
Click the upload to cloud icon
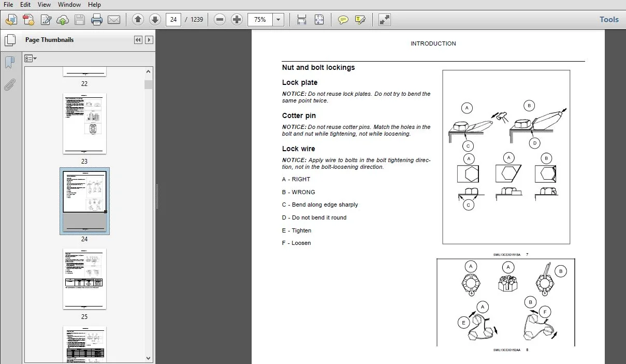63,20
